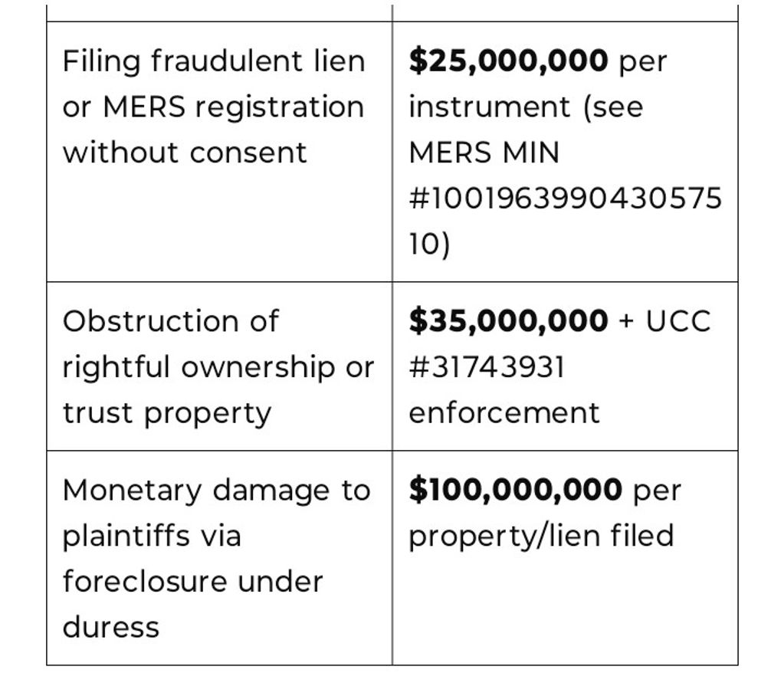Click the 'Obstruction of' text
Viewport: 784px width, 673px height.
pyautogui.click(x=171, y=321)
